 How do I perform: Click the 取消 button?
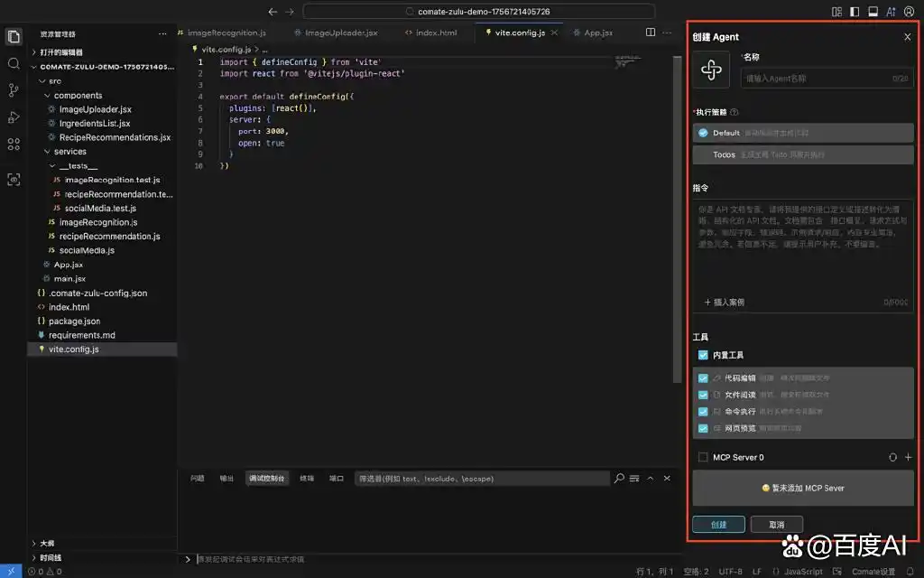point(776,525)
